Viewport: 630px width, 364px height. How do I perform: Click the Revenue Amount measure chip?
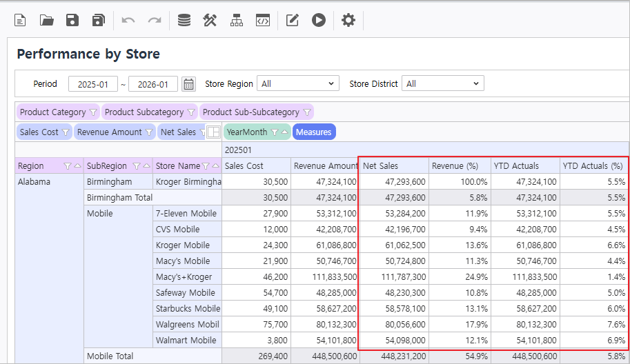coord(109,132)
